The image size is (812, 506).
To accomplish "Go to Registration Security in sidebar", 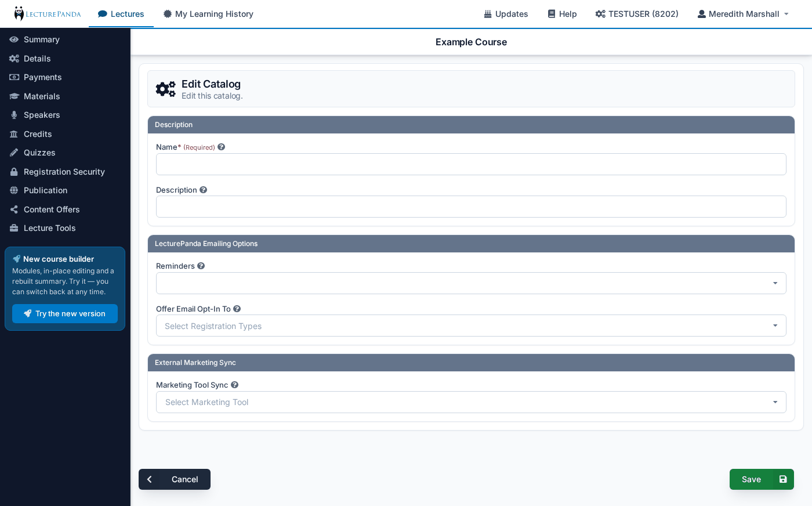I will (x=65, y=172).
